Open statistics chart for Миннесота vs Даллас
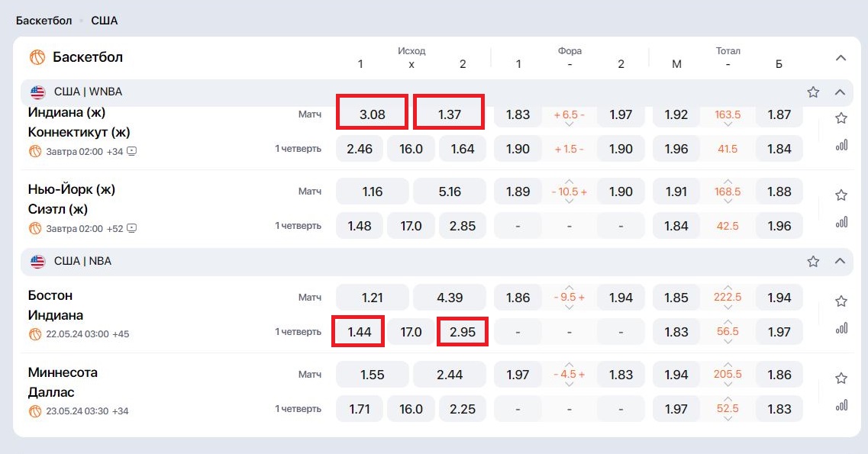The height and width of the screenshot is (454, 868). (x=841, y=405)
